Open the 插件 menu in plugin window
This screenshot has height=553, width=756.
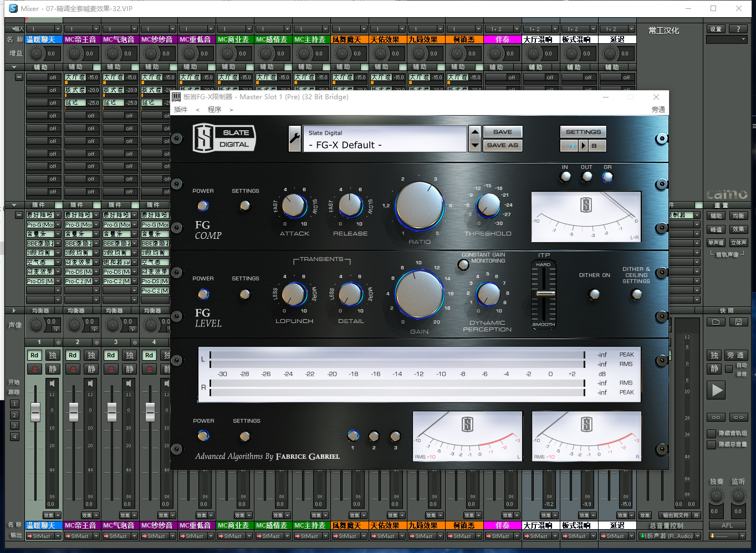(181, 110)
